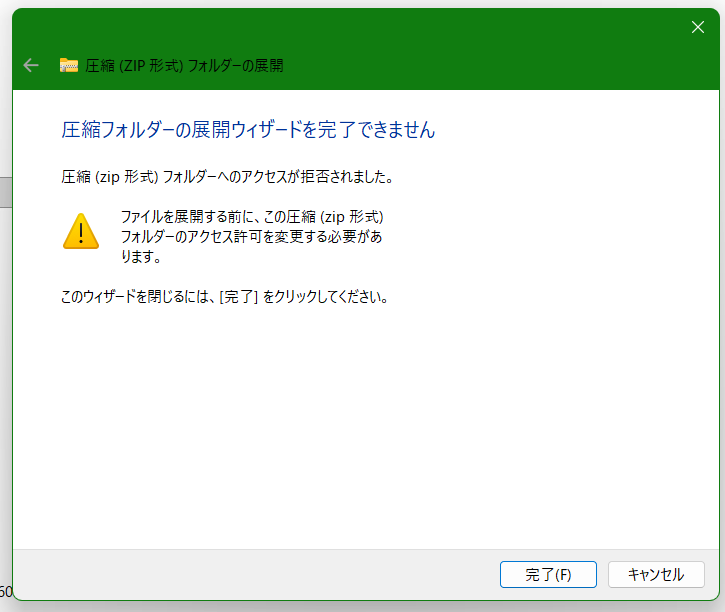Image resolution: width=725 pixels, height=612 pixels.
Task: Click the gray footer bar left of 完了(F)
Action: [254, 575]
